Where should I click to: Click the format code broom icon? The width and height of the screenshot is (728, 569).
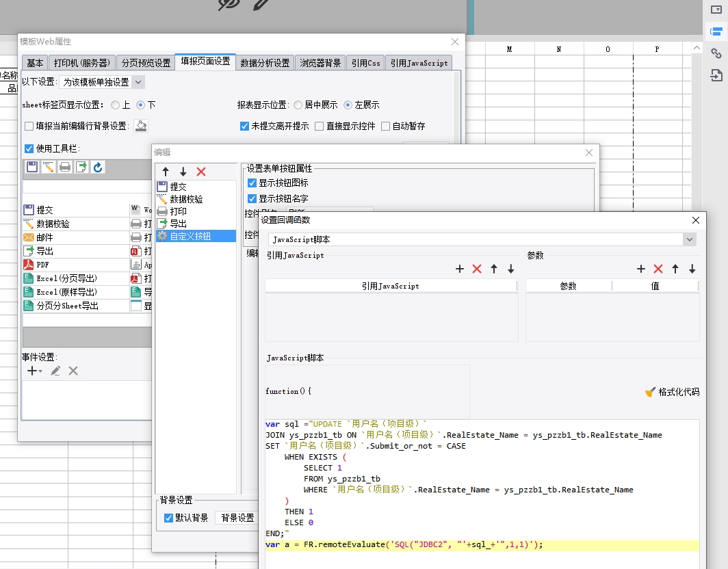[650, 392]
